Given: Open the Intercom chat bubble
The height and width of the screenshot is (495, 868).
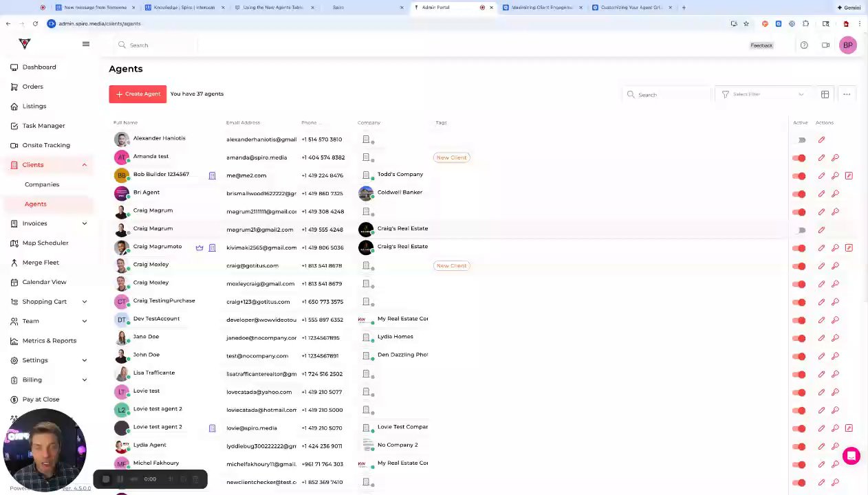Looking at the screenshot, I should coord(851,456).
